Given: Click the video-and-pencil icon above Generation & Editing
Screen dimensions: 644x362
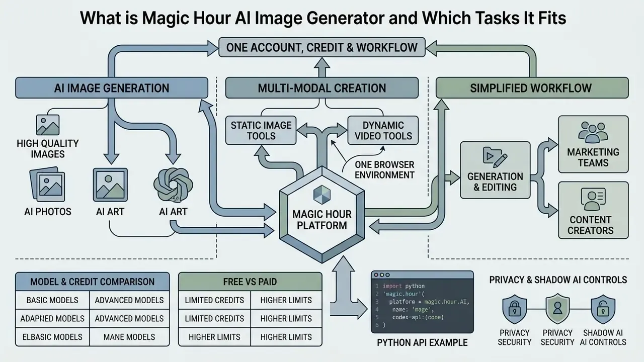Looking at the screenshot, I should (495, 157).
